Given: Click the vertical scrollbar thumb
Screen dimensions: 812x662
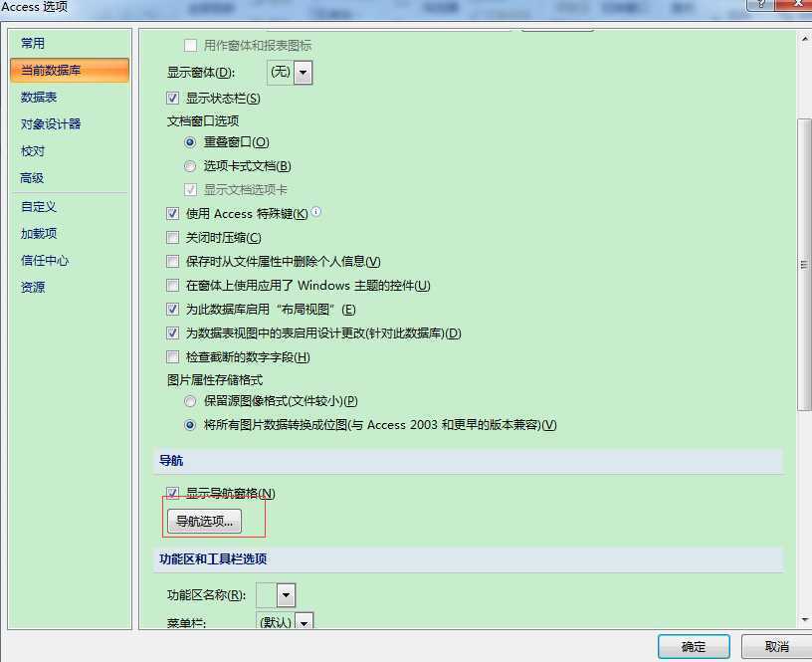Looking at the screenshot, I should [x=804, y=265].
